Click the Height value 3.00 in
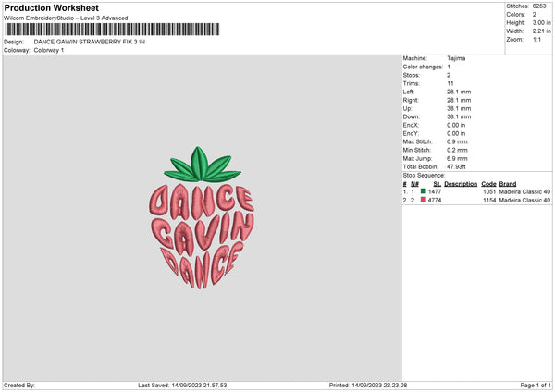 pos(541,22)
